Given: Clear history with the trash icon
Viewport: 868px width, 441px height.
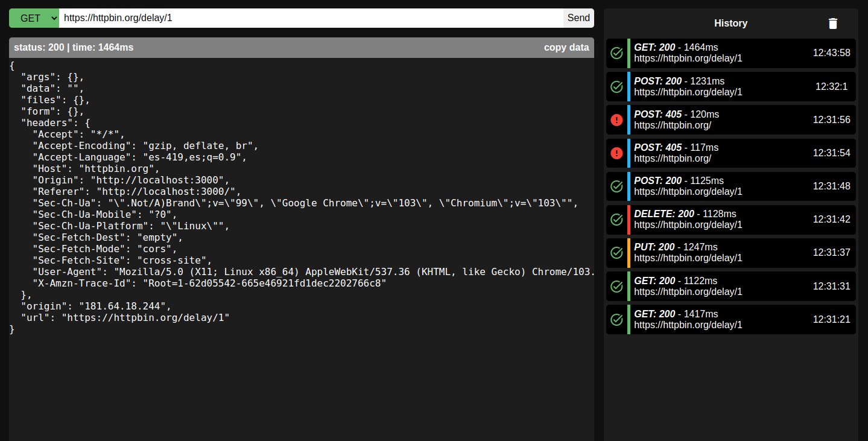Looking at the screenshot, I should point(833,24).
